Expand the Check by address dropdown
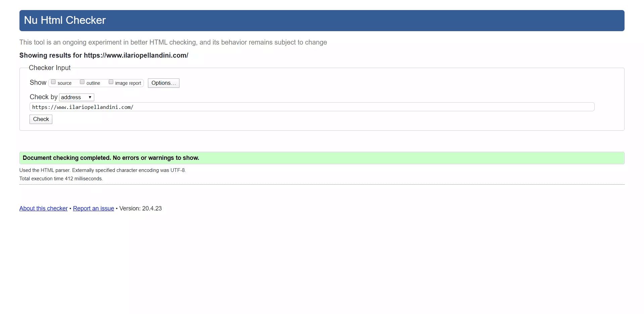This screenshot has width=644, height=314. pos(76,97)
